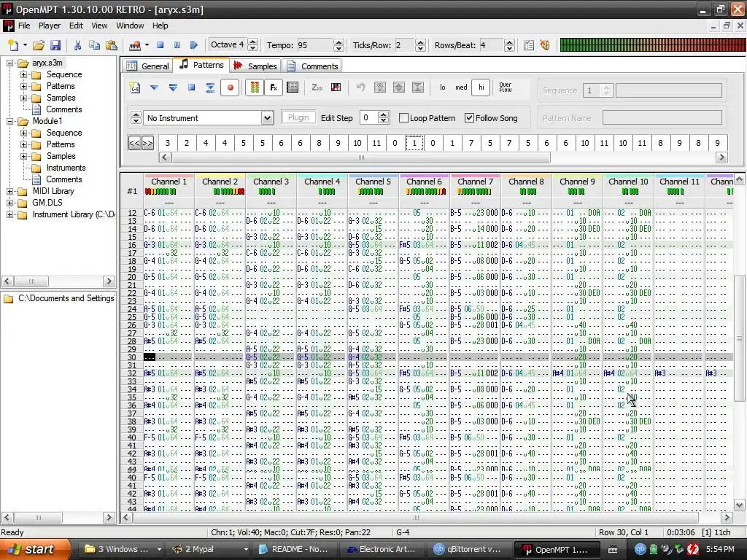
Task: Copy selection with the copy icon
Action: [x=94, y=45]
